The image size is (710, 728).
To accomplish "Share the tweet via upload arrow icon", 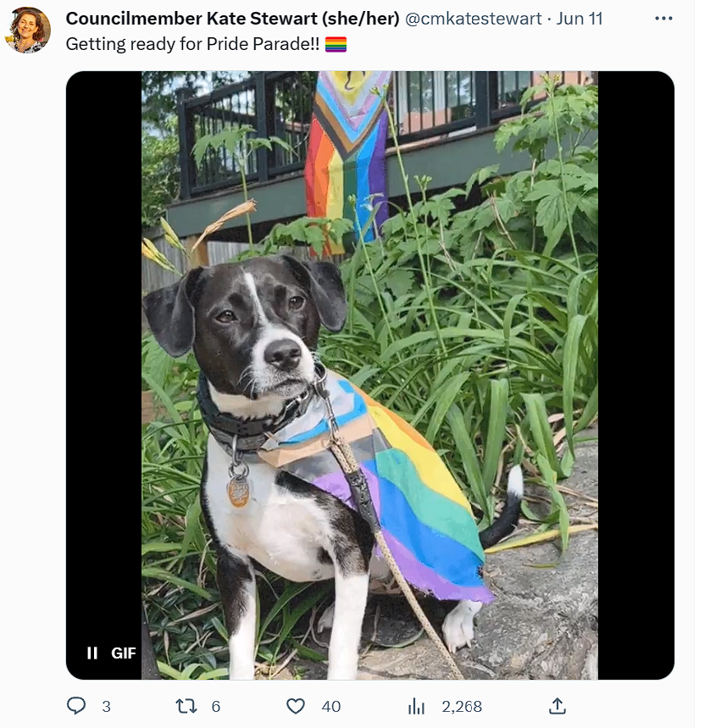I will [x=557, y=706].
